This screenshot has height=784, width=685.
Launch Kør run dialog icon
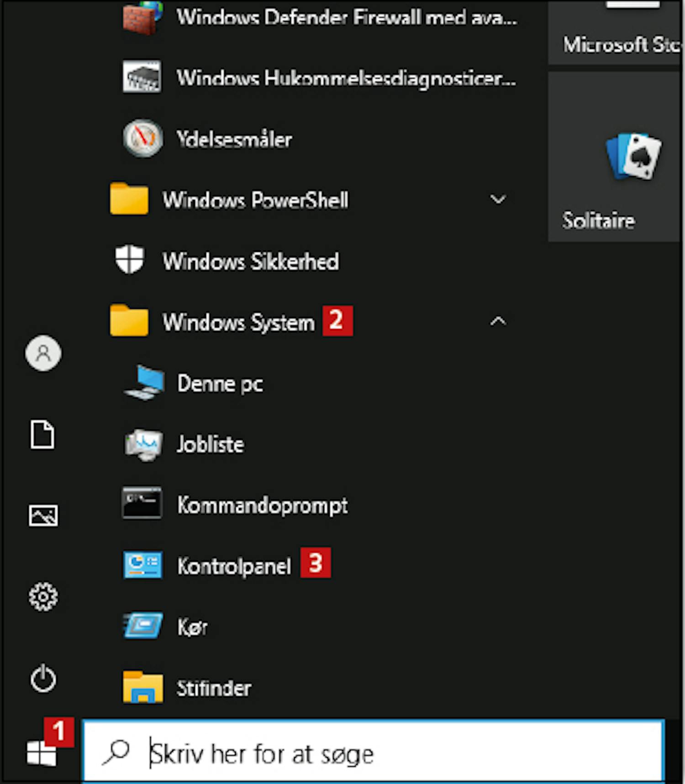point(143,626)
